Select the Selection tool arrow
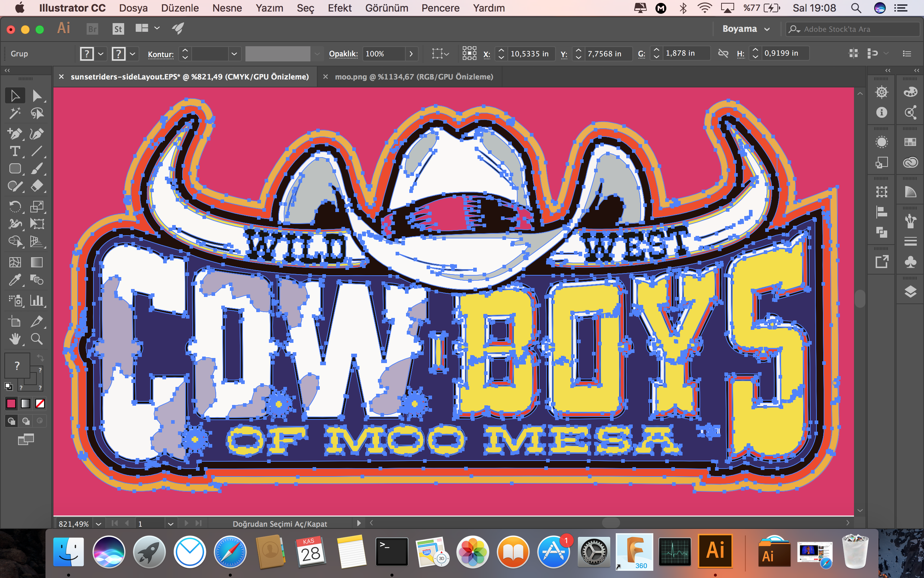The height and width of the screenshot is (578, 924). pos(15,96)
